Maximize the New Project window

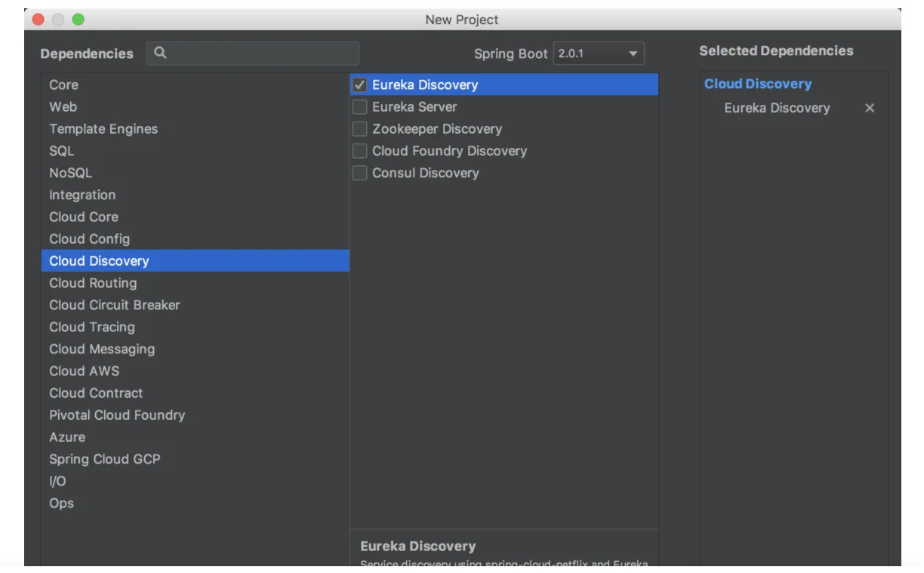coord(78,20)
